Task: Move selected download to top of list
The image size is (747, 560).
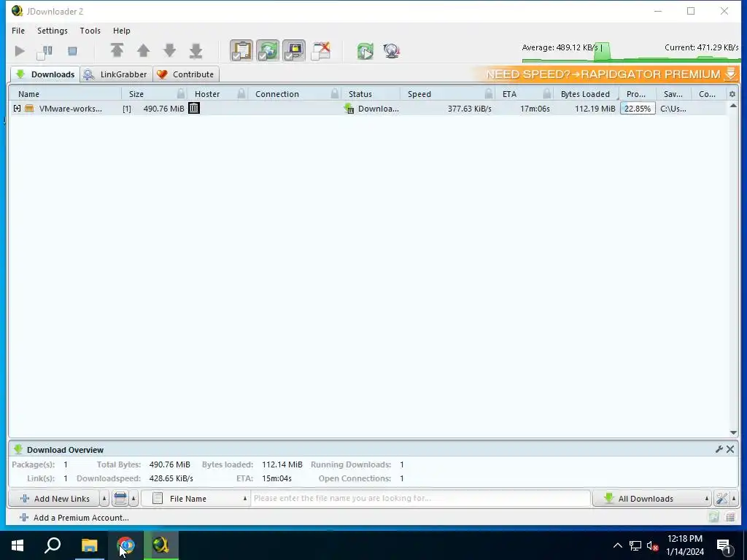Action: click(x=117, y=50)
